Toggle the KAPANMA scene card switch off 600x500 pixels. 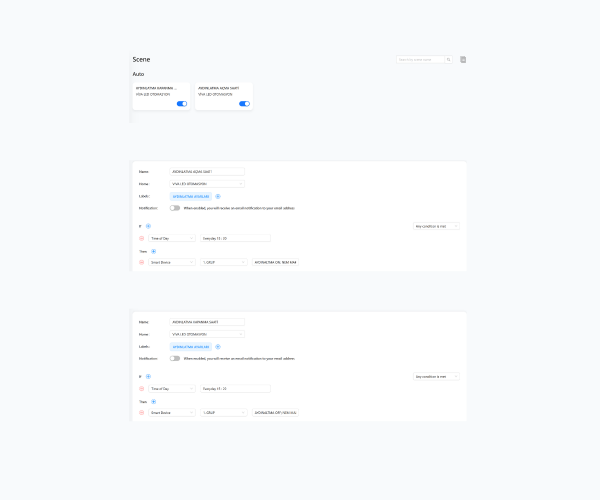point(182,104)
